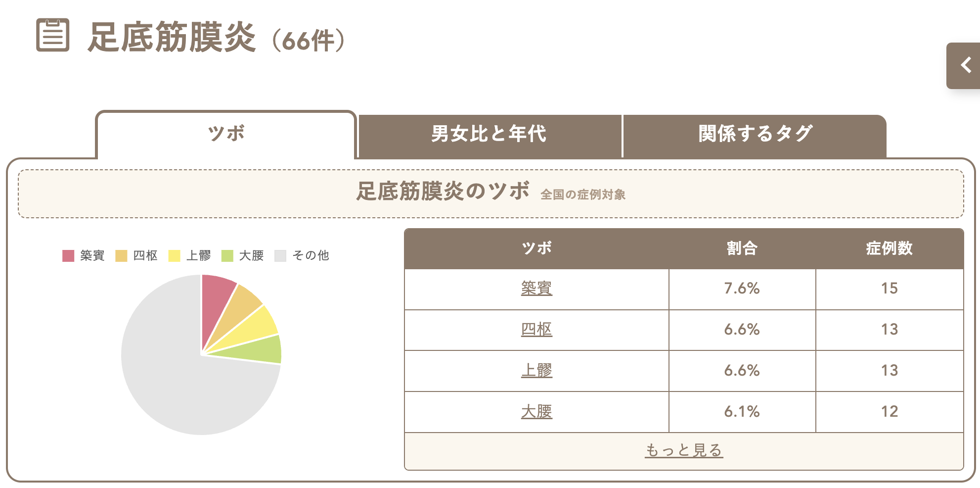Expand the side panel with left chevron
The width and height of the screenshot is (980, 488).
coord(964,65)
